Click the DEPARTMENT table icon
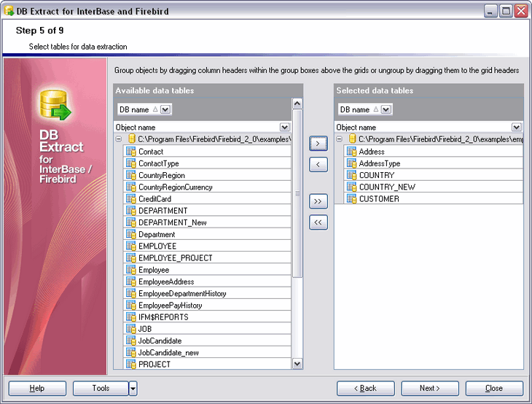Screen dimensions: 532x404 pyautogui.click(x=131, y=211)
